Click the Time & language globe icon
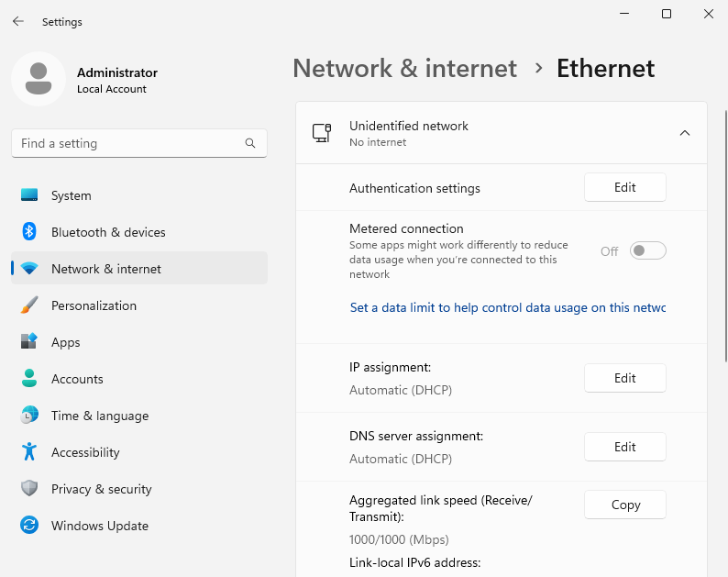The image size is (728, 577). 29,416
